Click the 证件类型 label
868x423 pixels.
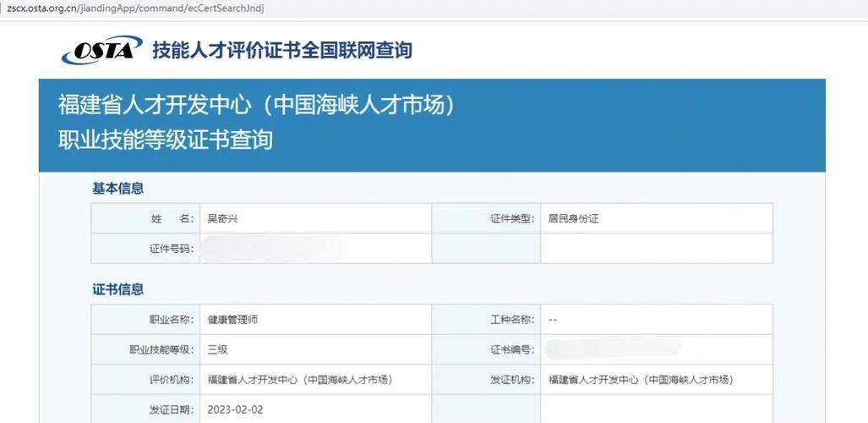tap(513, 218)
